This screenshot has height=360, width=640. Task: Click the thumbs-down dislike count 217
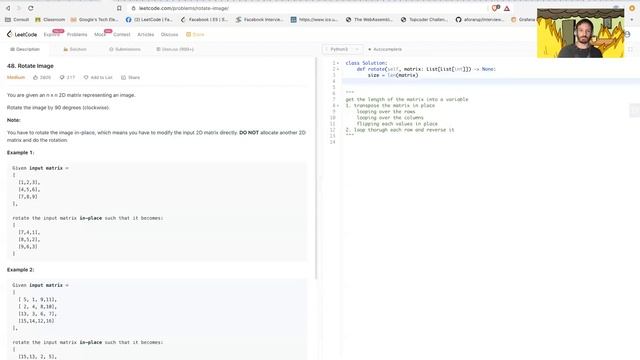67,78
